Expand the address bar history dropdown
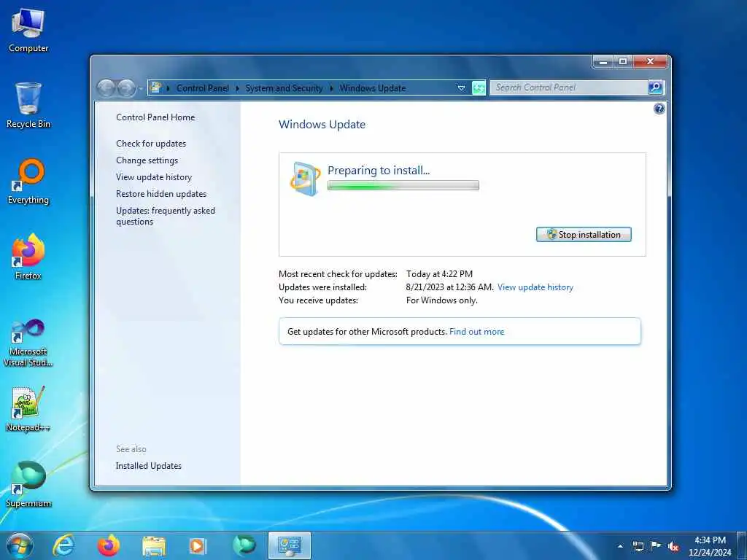Screen dimensions: 747x560 pyautogui.click(x=461, y=88)
